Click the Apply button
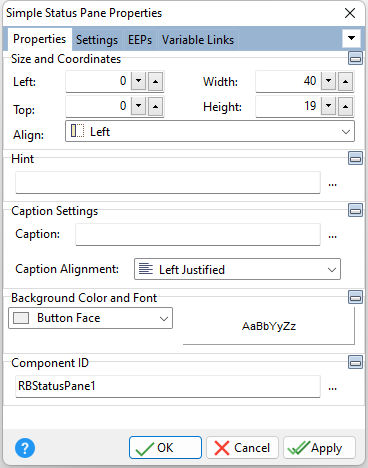The height and width of the screenshot is (468, 368). [x=319, y=448]
